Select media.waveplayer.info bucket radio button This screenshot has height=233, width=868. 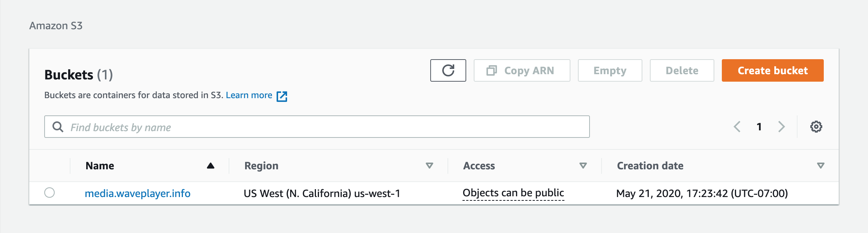[49, 193]
